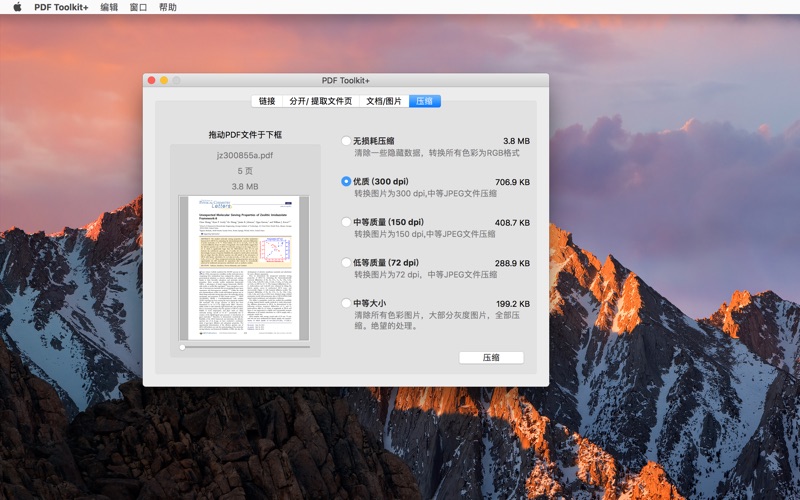Viewport: 800px width, 500px height.
Task: Click the 清除一些隐藏数据 description text
Action: [437, 153]
